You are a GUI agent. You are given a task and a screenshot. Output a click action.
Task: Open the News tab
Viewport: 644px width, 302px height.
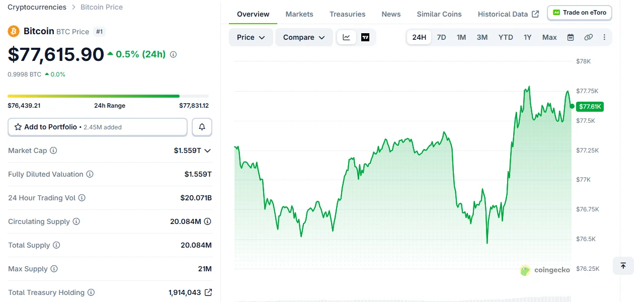pyautogui.click(x=391, y=14)
